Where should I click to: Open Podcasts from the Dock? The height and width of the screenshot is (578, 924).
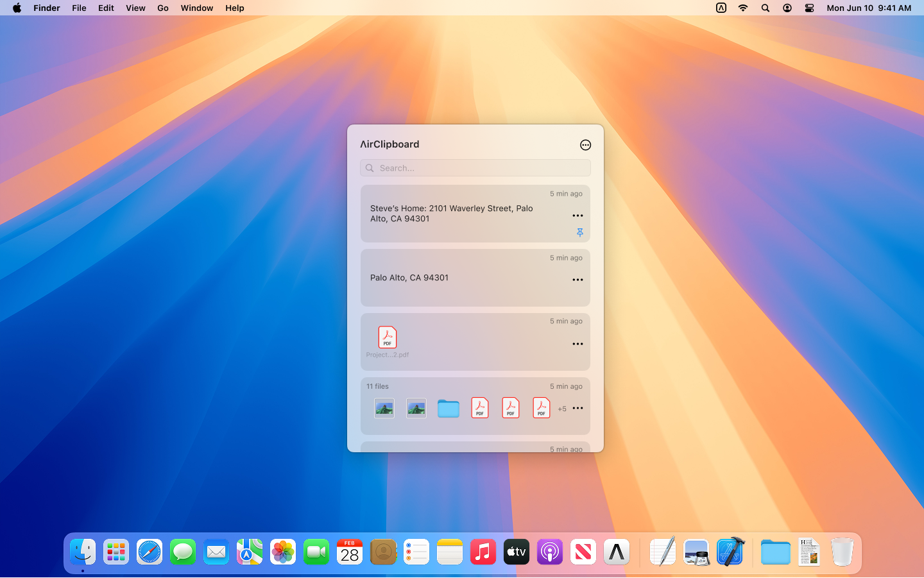(x=550, y=552)
